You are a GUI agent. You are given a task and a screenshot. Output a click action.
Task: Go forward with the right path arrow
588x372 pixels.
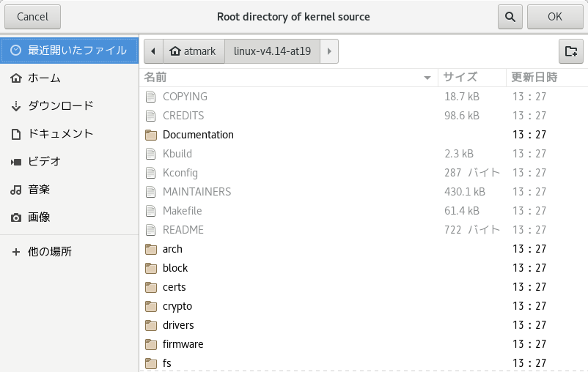click(329, 51)
